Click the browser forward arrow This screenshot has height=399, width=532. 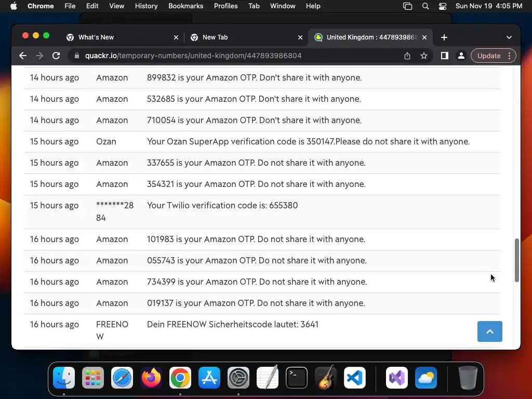pos(39,56)
